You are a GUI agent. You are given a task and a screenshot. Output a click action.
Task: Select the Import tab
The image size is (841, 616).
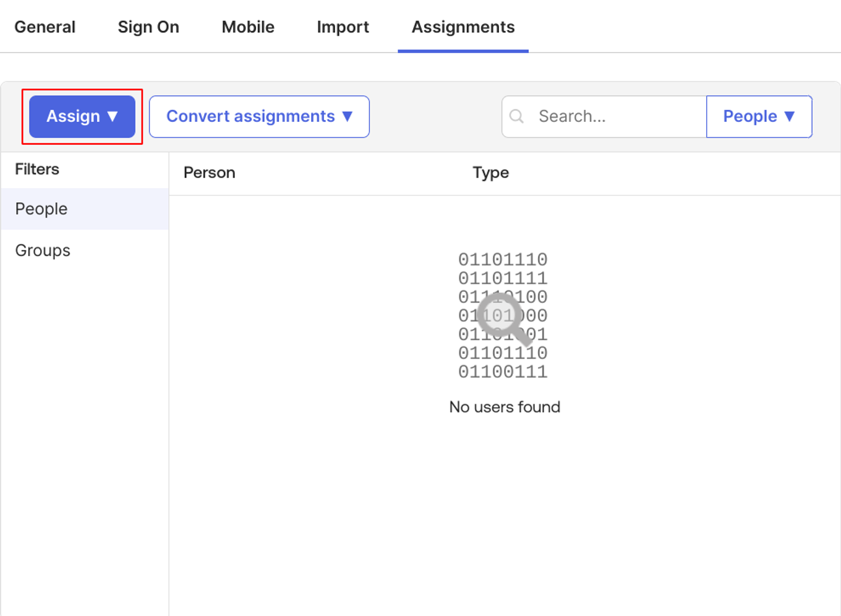pos(343,27)
